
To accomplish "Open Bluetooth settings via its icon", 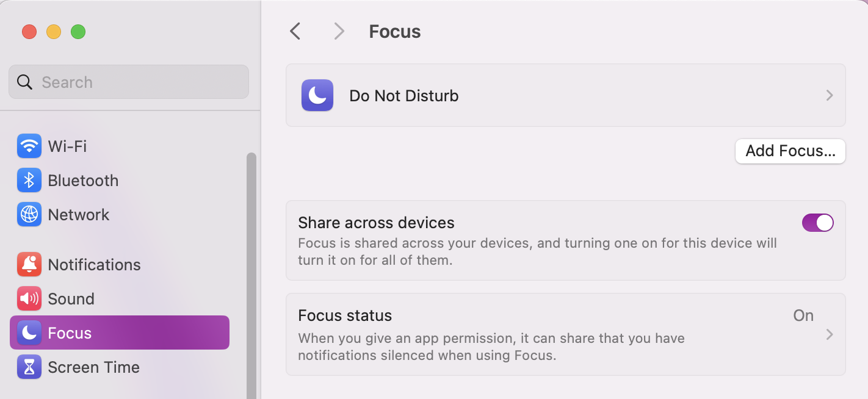I will pyautogui.click(x=29, y=180).
